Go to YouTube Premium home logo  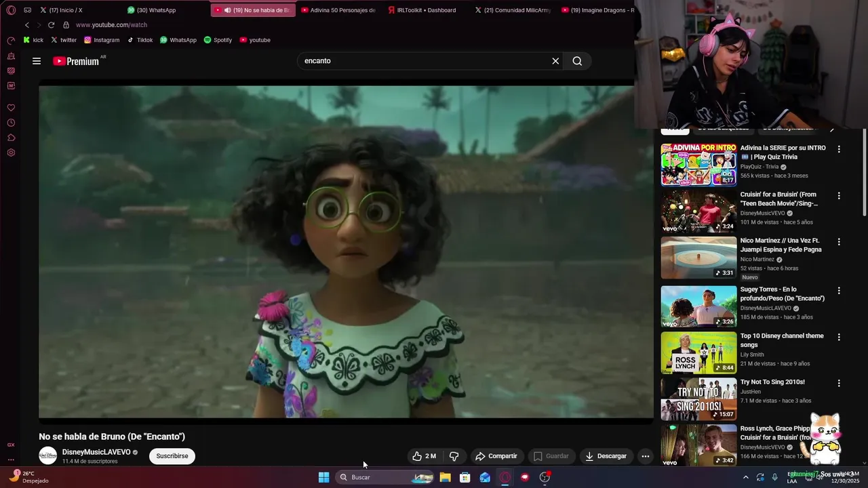click(76, 61)
